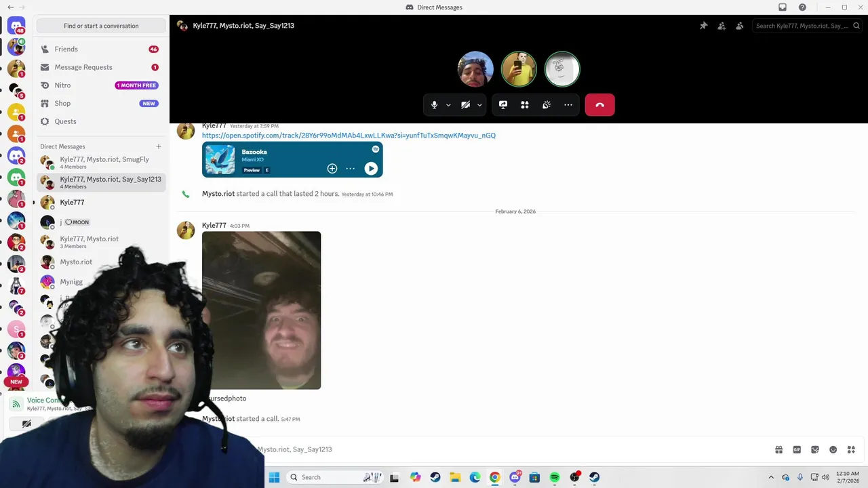
Task: Open the sticker picker
Action: tap(815, 449)
